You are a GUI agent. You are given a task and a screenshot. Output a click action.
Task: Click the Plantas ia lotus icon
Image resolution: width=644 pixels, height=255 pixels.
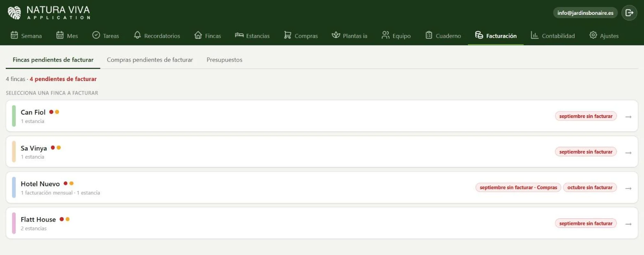tap(336, 35)
